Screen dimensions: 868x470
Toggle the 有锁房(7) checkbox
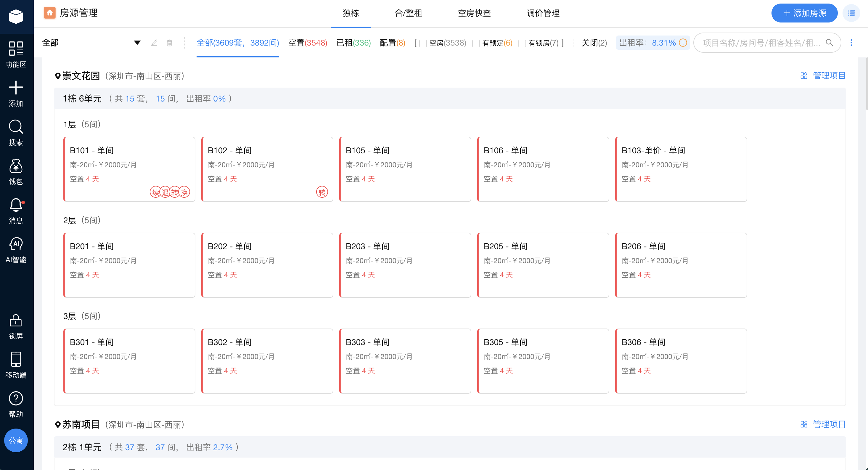(522, 43)
